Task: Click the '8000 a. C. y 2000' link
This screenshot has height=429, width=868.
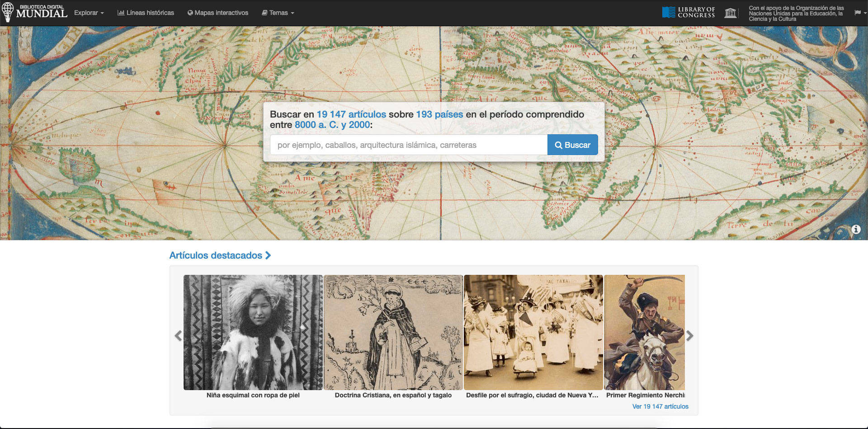Action: [x=332, y=125]
